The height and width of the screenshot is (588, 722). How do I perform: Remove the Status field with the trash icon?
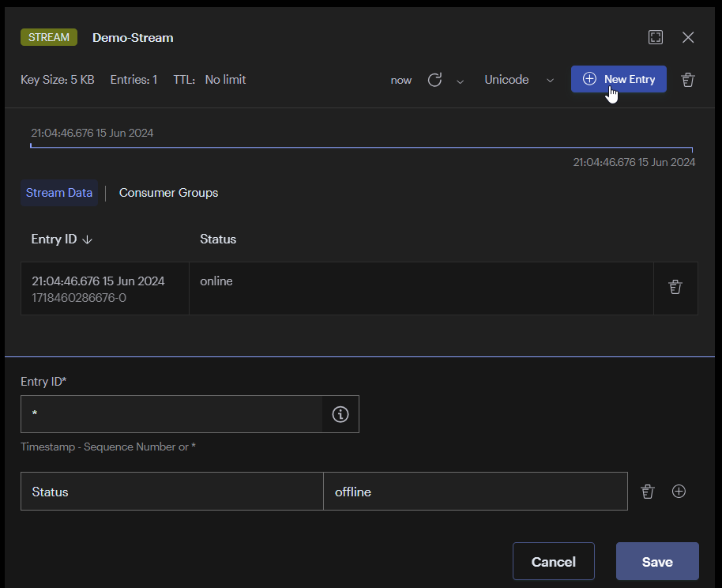click(648, 492)
